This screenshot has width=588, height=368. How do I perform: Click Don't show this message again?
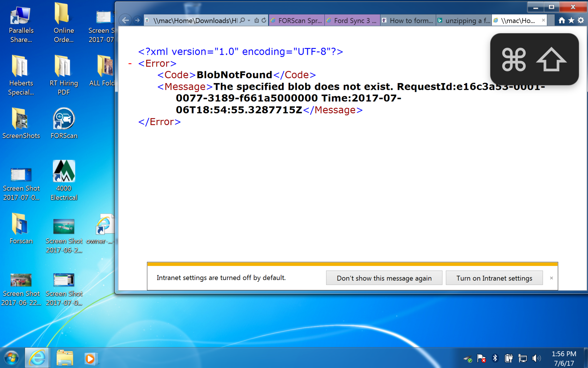point(384,278)
